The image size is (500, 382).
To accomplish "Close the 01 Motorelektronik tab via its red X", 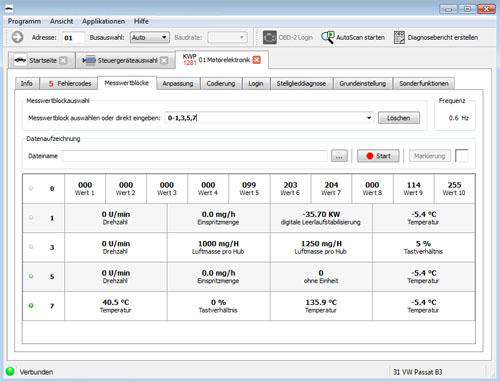I will coord(256,60).
